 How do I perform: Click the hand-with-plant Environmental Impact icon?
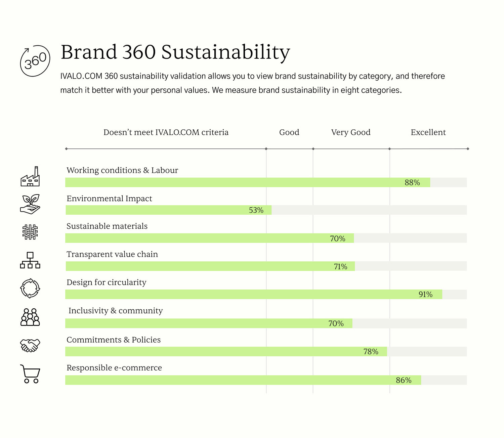(x=30, y=204)
